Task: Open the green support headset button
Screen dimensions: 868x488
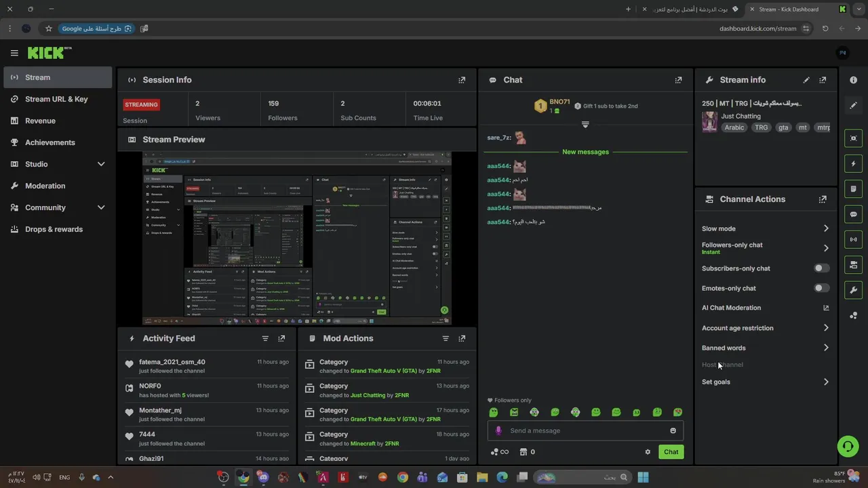Action: pos(848,446)
